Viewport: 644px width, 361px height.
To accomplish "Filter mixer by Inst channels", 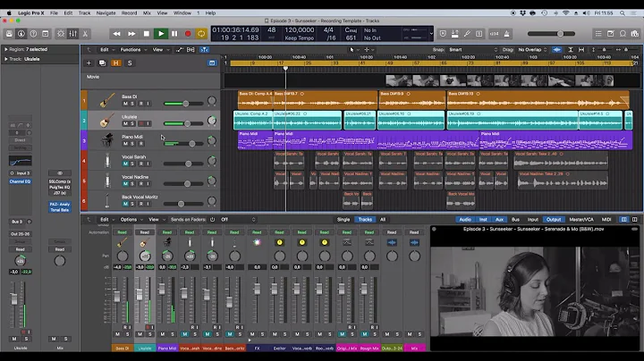I will pos(483,220).
